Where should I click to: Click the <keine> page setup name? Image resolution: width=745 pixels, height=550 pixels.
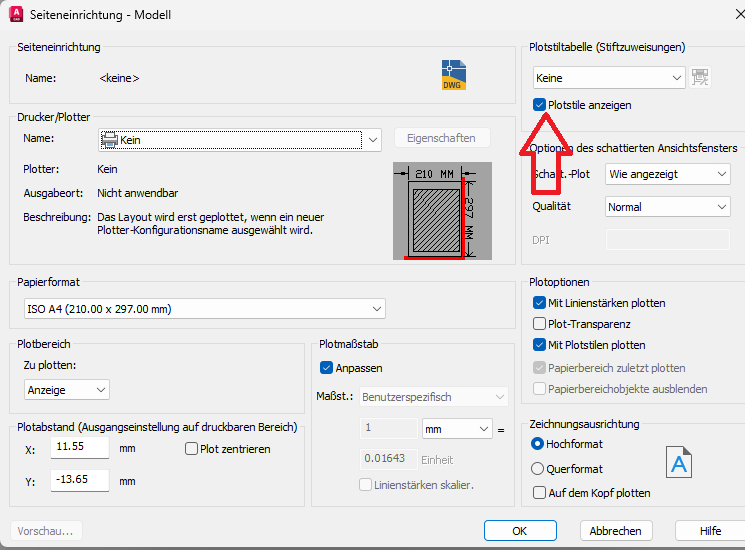coord(119,78)
